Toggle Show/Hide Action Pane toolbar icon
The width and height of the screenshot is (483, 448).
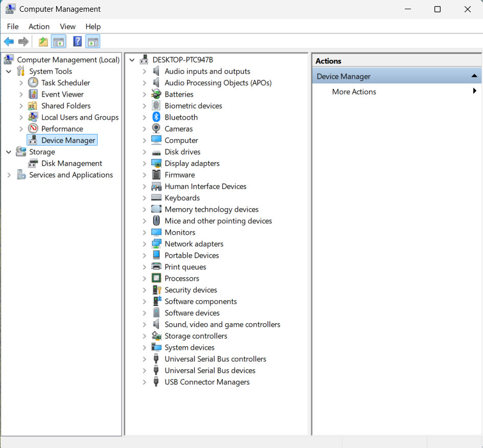[x=93, y=41]
